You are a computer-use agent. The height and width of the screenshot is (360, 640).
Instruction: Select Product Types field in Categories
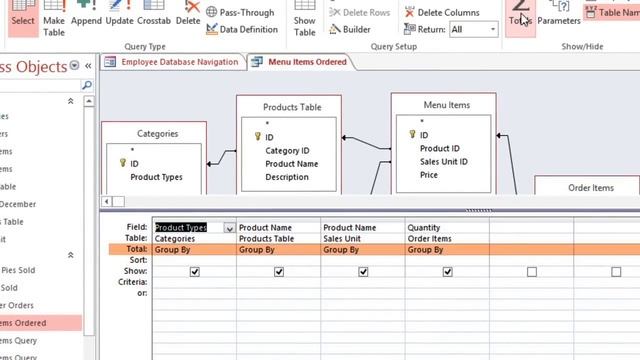tap(156, 177)
